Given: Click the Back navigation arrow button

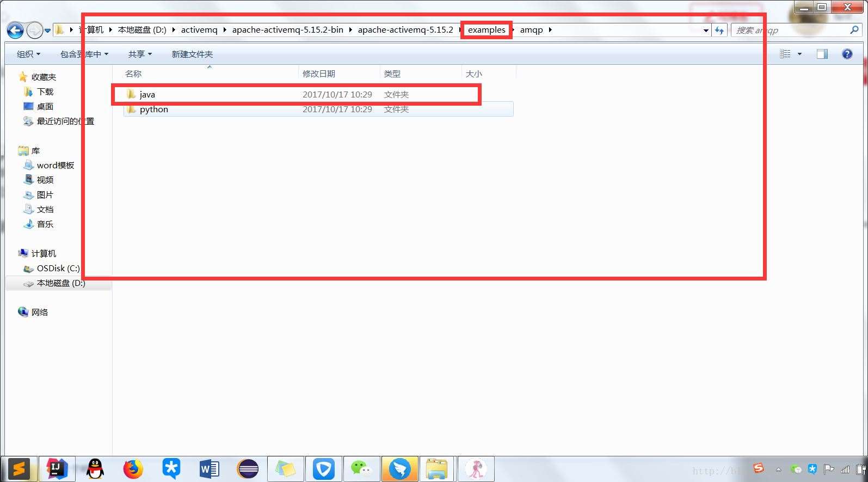Looking at the screenshot, I should 15,30.
